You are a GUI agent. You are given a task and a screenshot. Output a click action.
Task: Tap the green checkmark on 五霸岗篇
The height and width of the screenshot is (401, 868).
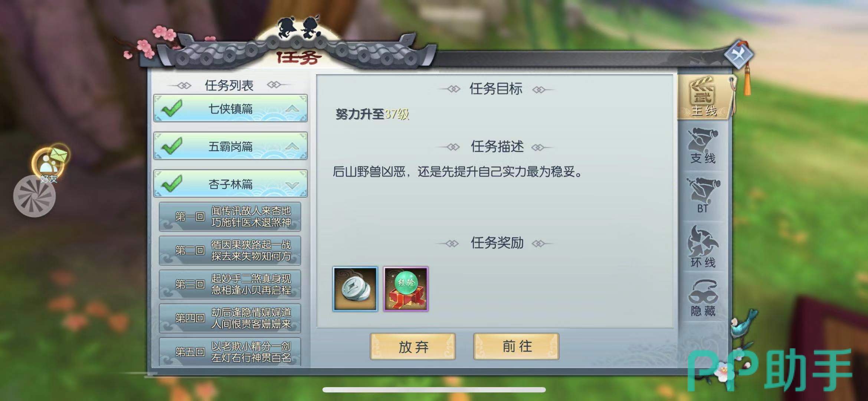coord(172,146)
